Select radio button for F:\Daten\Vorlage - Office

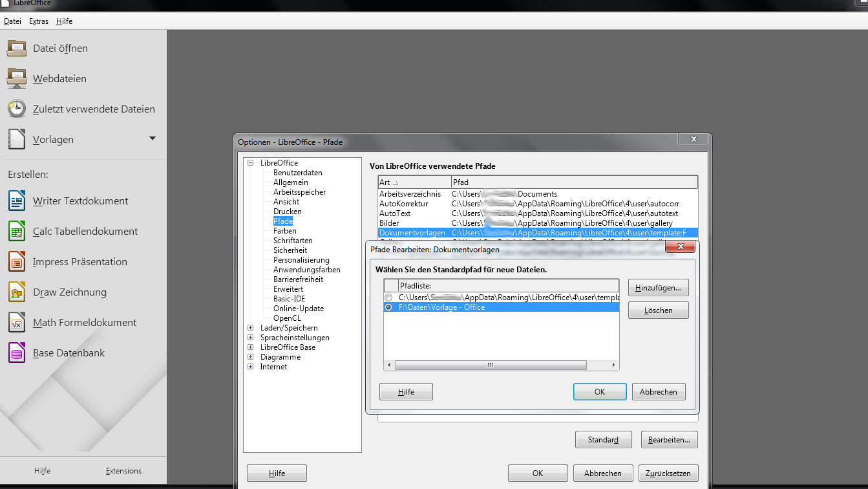click(388, 307)
